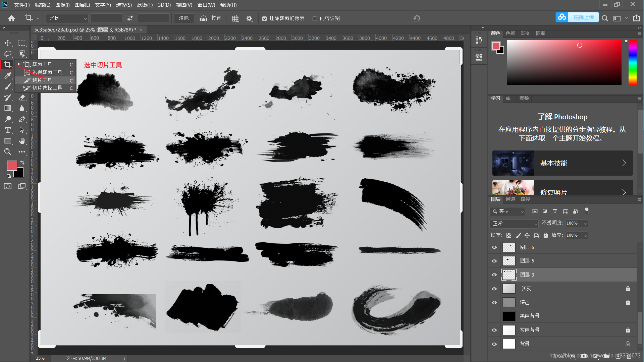This screenshot has height=362, width=644.
Task: Select the Lasso tool
Action: click(x=7, y=54)
